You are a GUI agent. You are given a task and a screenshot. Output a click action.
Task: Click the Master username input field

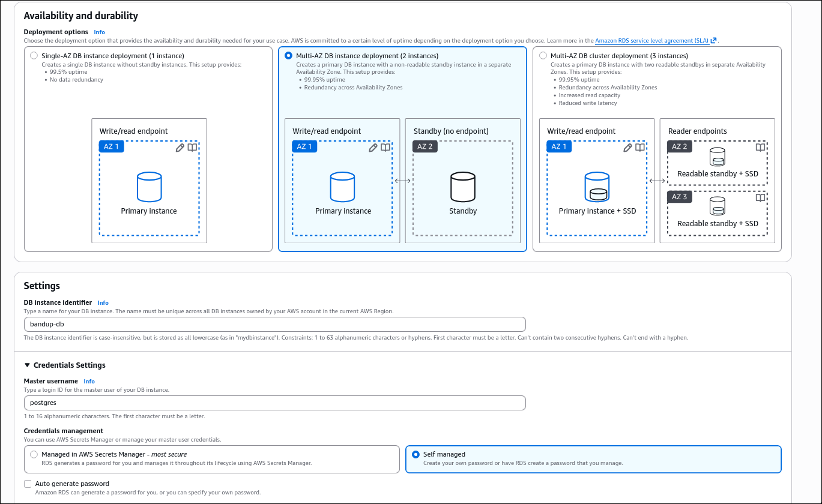click(274, 403)
